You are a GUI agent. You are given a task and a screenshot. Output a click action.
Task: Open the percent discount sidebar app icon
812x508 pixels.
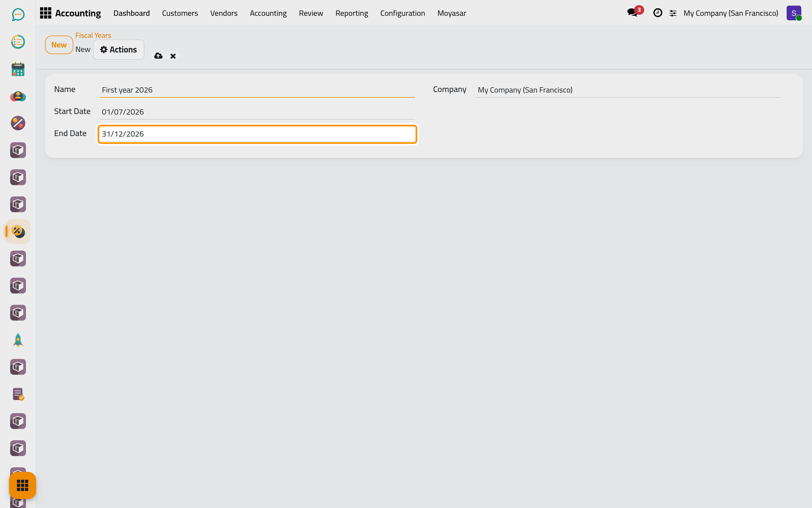[18, 123]
